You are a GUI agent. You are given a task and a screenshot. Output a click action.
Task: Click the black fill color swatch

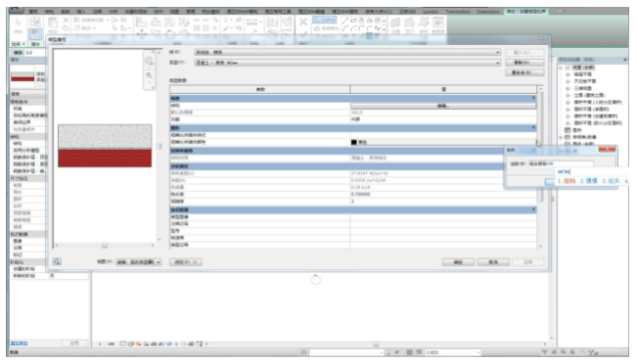click(354, 142)
